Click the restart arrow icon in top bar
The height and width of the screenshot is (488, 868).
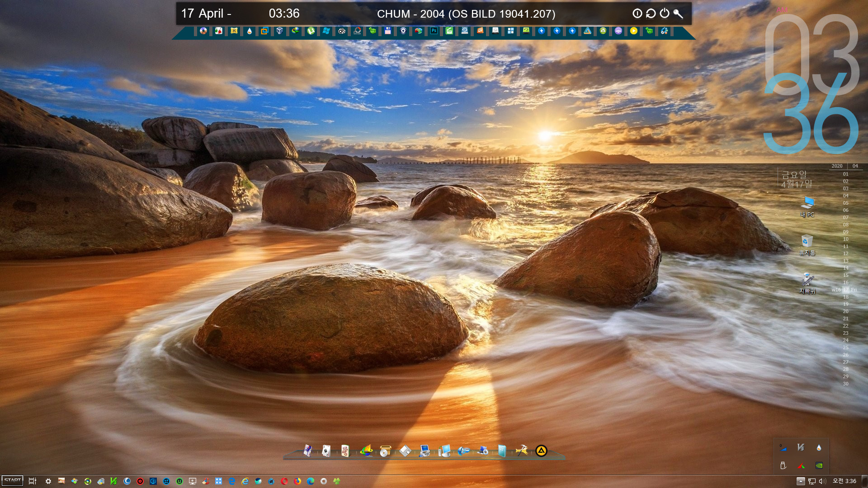pos(651,14)
